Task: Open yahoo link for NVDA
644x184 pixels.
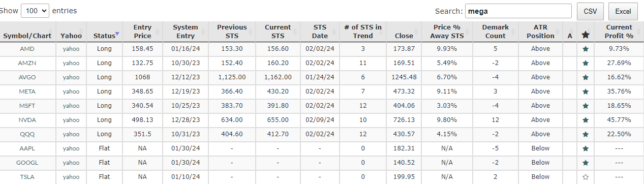Action: point(71,120)
